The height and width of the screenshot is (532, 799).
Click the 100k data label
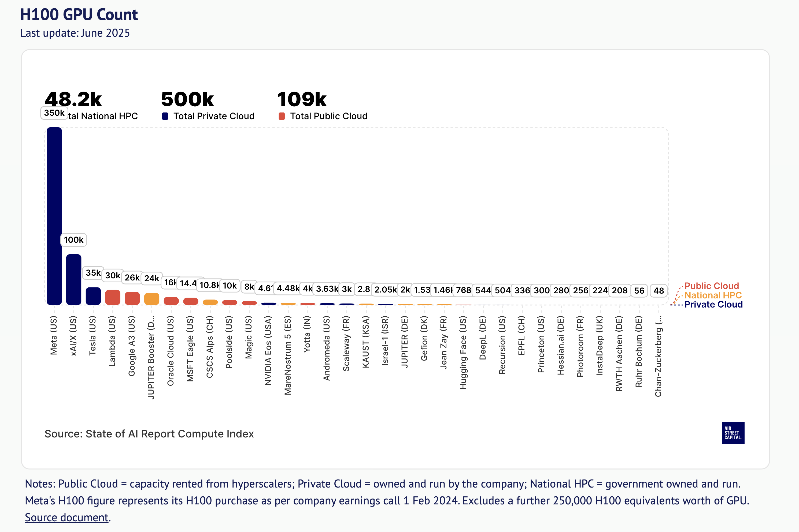point(74,240)
